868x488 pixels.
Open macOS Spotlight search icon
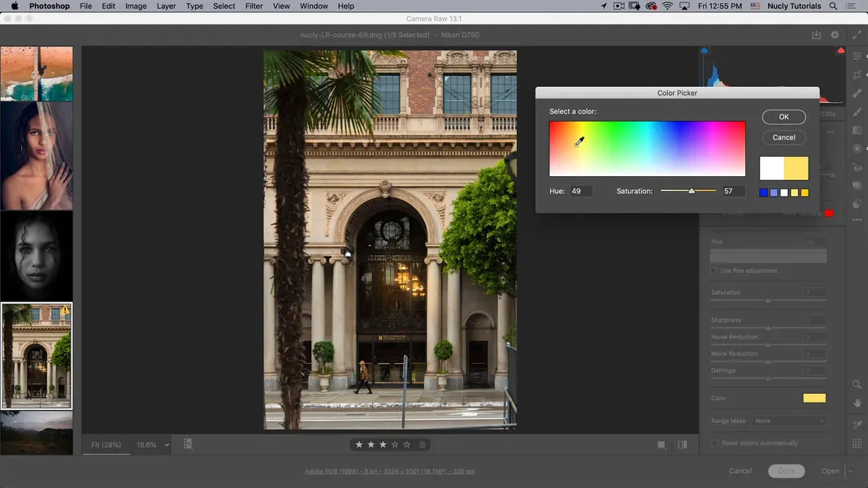[833, 6]
